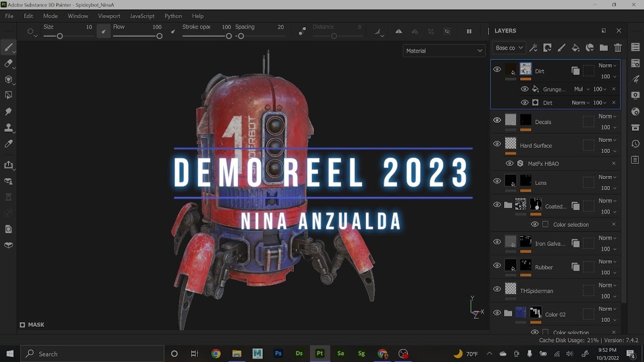
Task: Click the MASK button at bottom left
Action: pyautogui.click(x=32, y=324)
